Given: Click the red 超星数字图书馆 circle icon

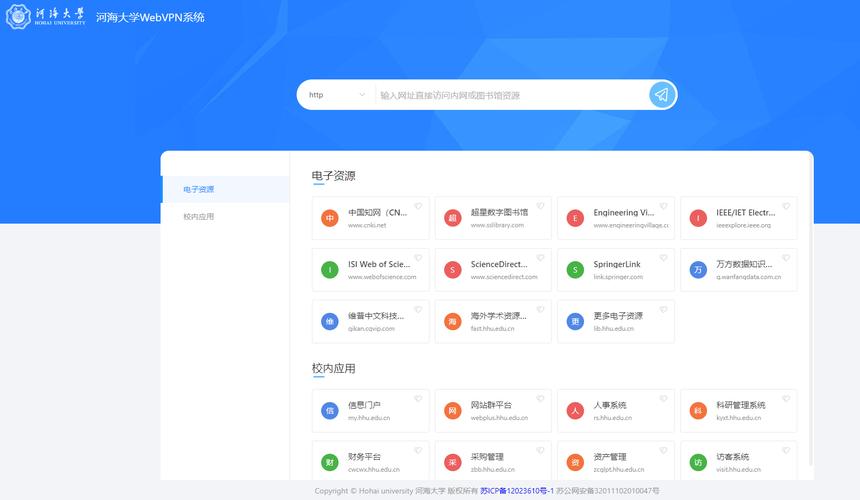Looking at the screenshot, I should 453,218.
